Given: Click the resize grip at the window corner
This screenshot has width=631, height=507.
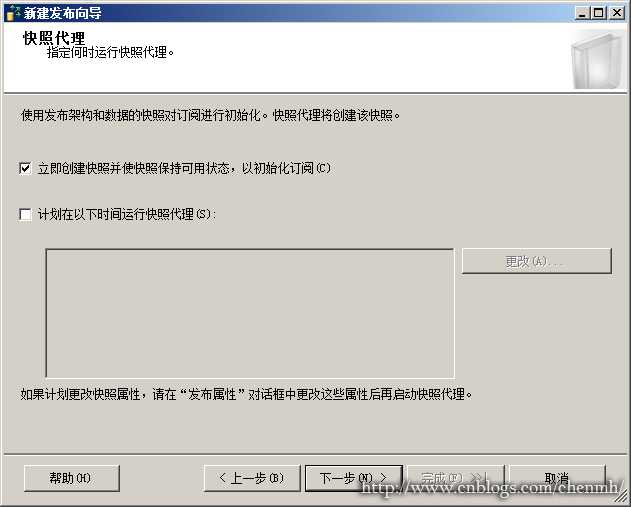Looking at the screenshot, I should (x=620, y=498).
